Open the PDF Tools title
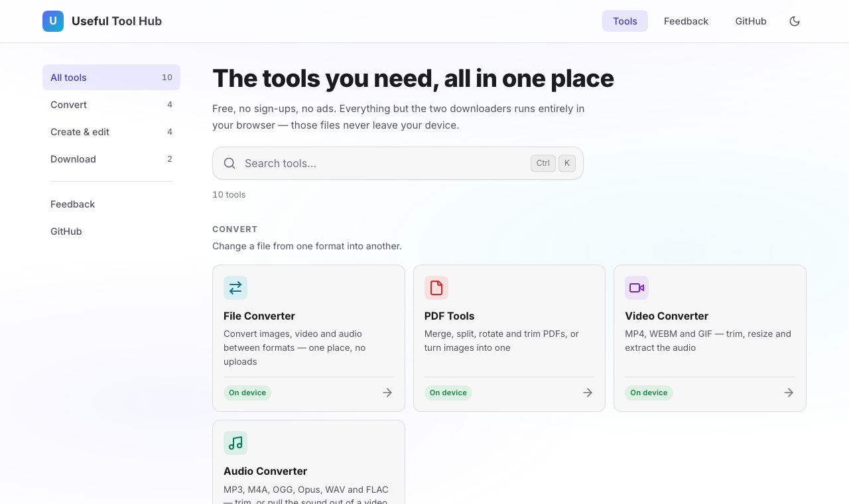 click(450, 316)
